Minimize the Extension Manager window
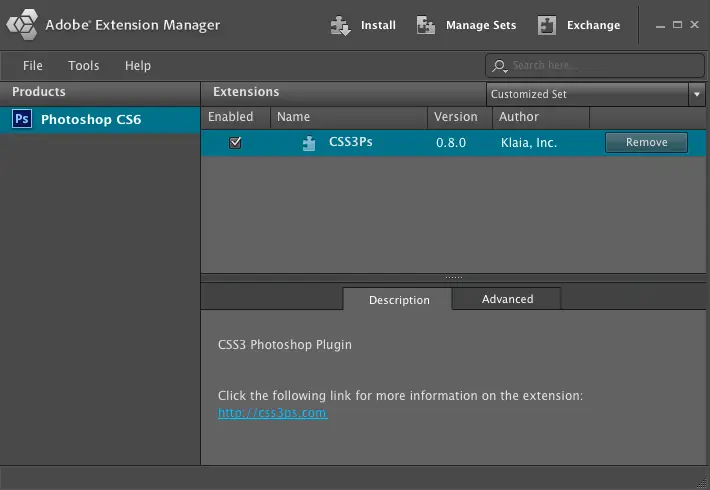The width and height of the screenshot is (710, 490). tap(659, 25)
